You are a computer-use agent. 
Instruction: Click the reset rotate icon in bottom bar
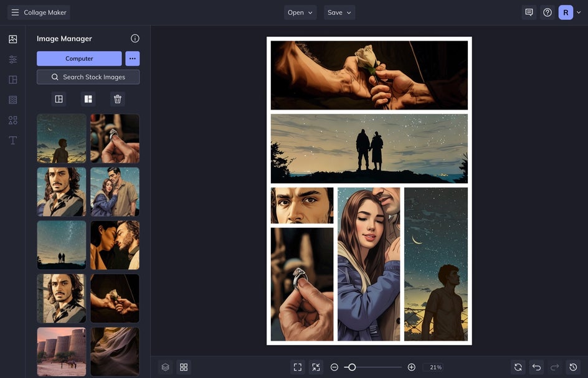pyautogui.click(x=518, y=367)
